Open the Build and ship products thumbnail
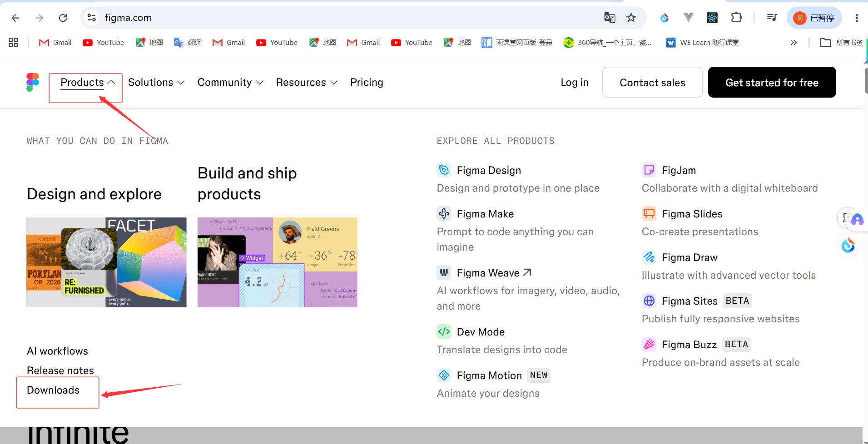Viewport: 868px width, 444px height. click(x=278, y=262)
